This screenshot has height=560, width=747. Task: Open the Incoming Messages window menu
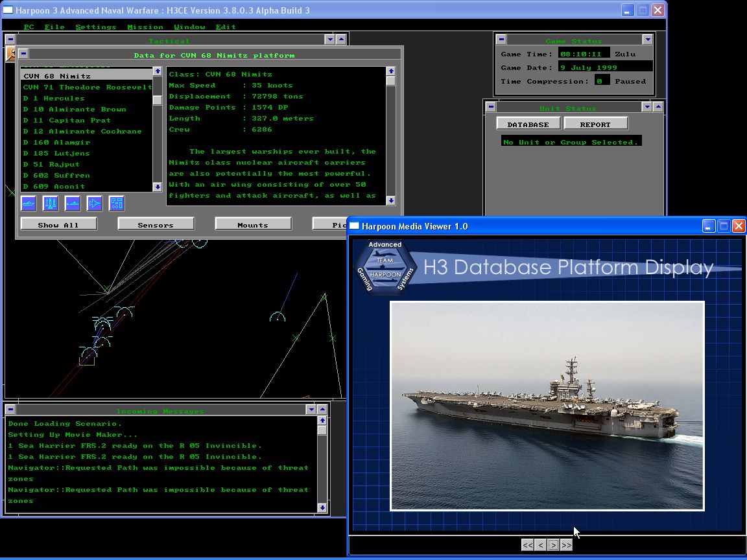[x=10, y=410]
